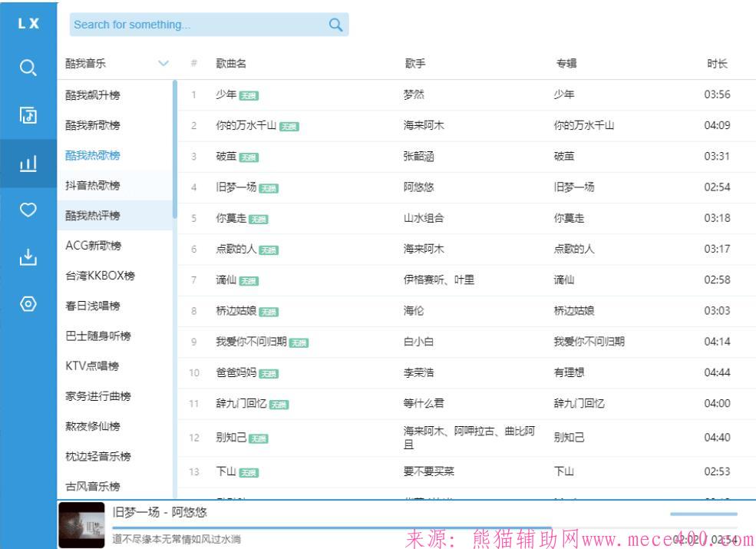Open the downloads sidebar icon

(x=28, y=257)
